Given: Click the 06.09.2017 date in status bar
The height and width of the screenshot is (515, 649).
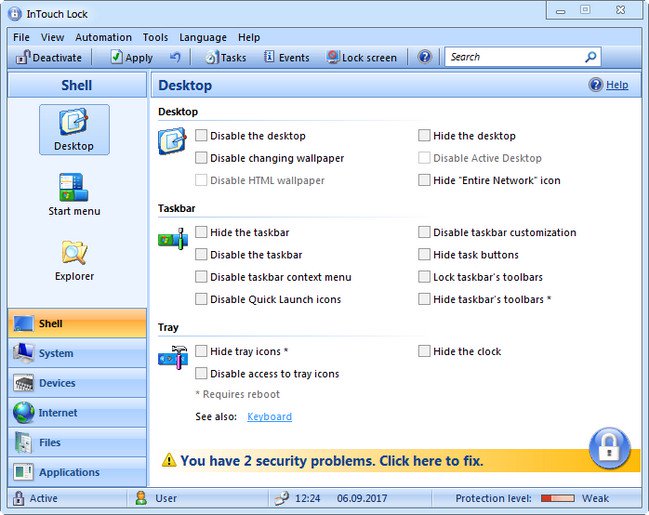Looking at the screenshot, I should (x=362, y=498).
